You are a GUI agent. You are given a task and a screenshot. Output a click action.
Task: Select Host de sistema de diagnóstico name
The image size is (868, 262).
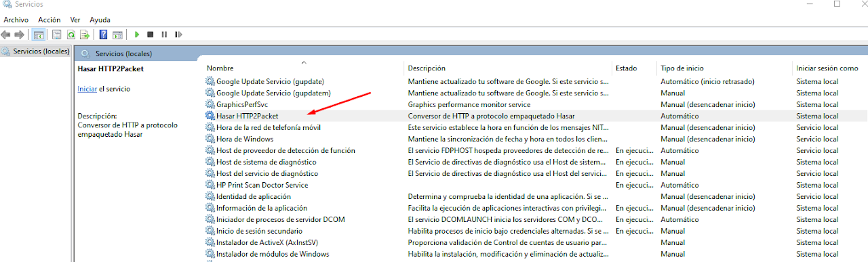coord(266,162)
